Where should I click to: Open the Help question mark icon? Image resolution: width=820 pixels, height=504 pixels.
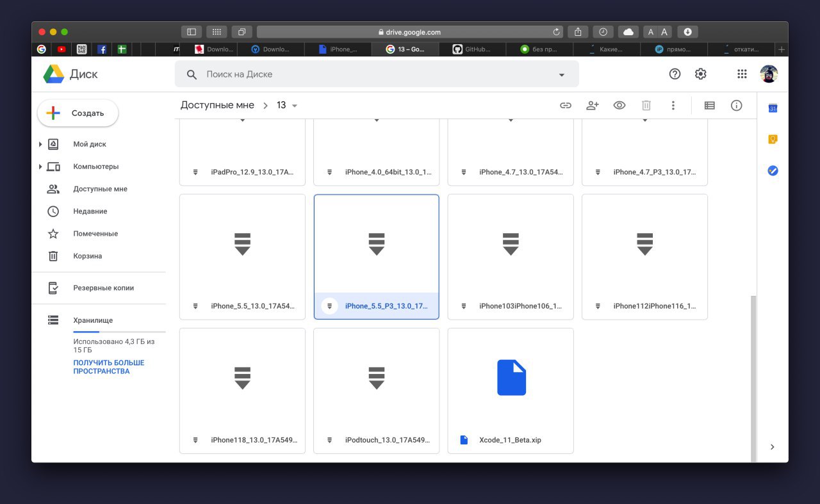pos(675,74)
